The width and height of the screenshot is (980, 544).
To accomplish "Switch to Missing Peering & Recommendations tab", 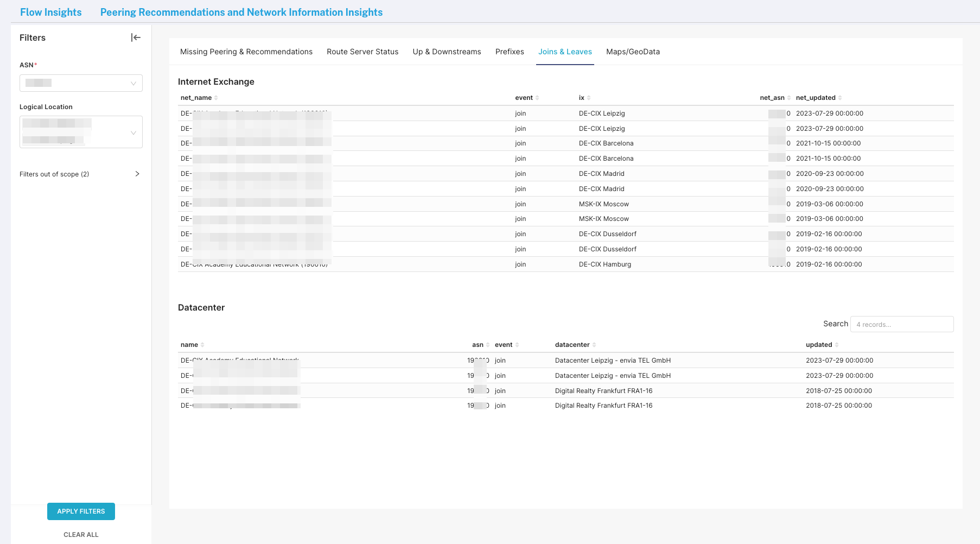I will click(246, 52).
